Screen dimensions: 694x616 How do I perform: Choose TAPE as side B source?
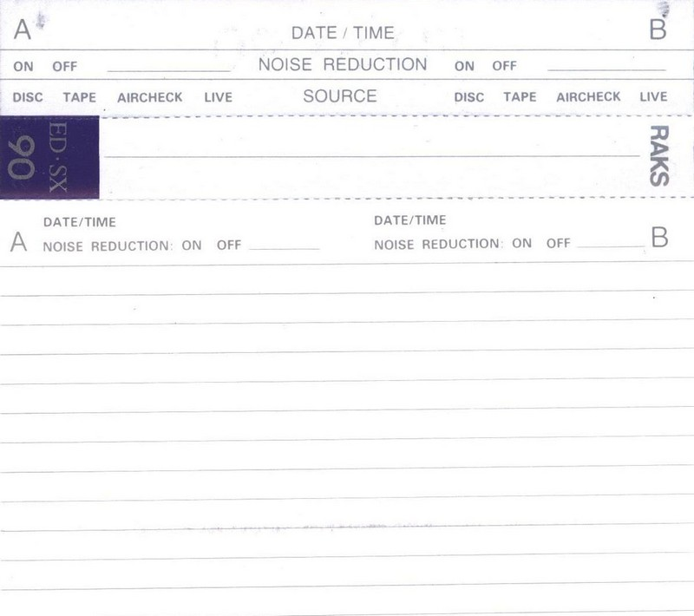(520, 97)
